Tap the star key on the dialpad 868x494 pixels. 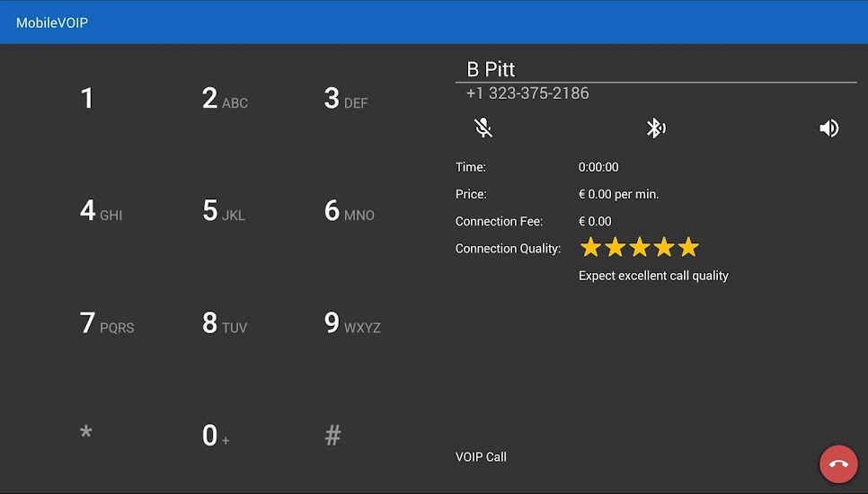pyautogui.click(x=85, y=433)
